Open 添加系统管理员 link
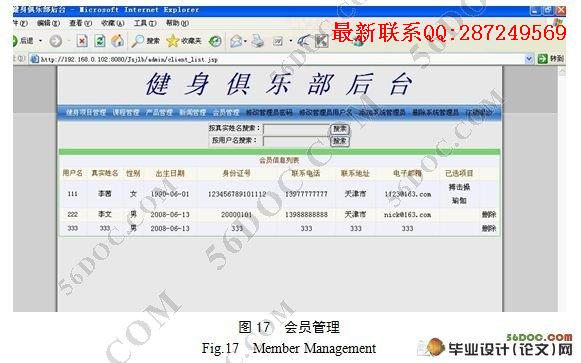The height and width of the screenshot is (363, 581). 382,112
